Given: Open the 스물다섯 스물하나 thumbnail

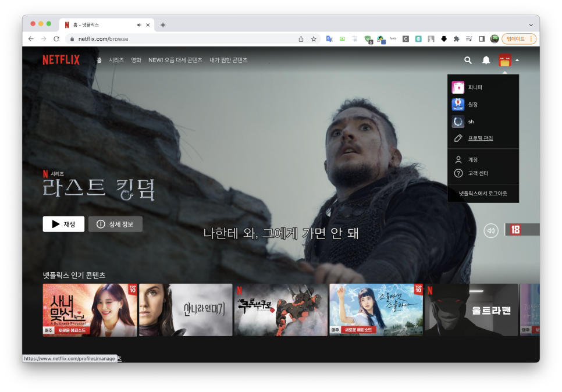Looking at the screenshot, I should point(376,310).
